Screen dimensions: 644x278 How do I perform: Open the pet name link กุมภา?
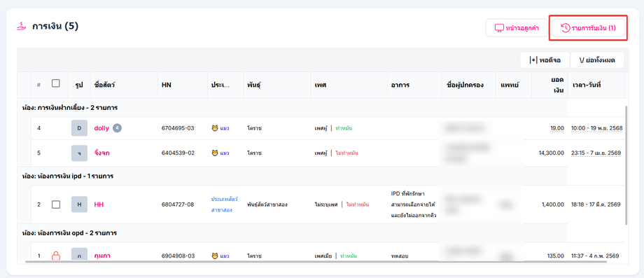(102, 256)
